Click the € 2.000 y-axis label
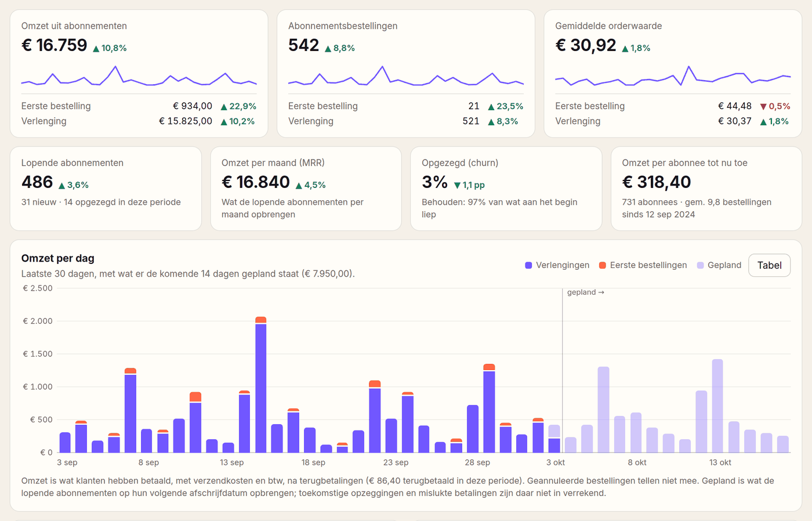 (38, 321)
